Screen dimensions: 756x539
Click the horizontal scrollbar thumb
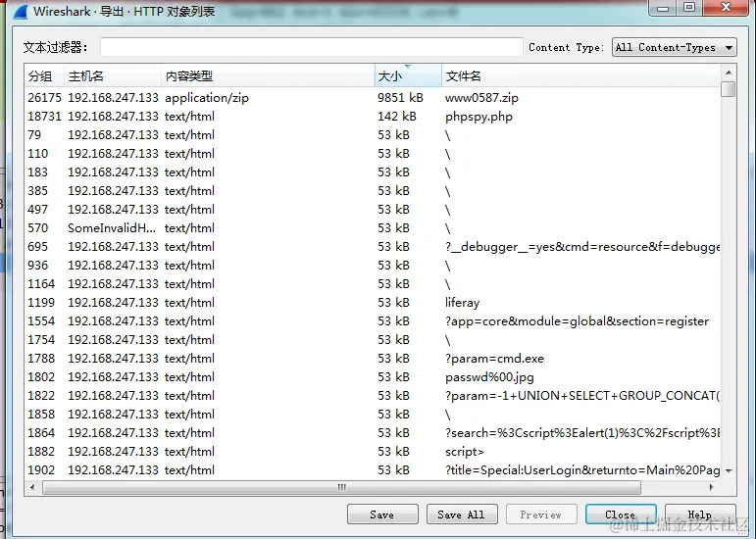342,487
